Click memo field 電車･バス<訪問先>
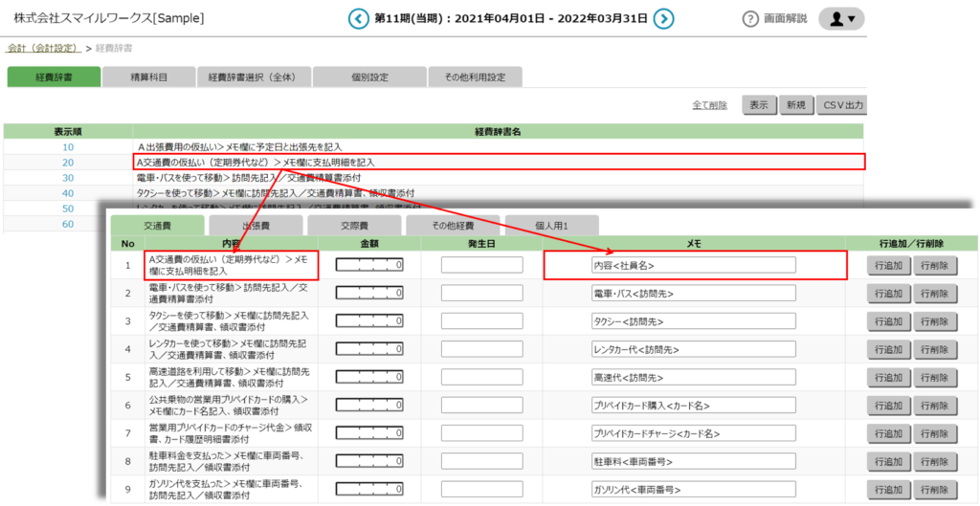 coord(693,293)
